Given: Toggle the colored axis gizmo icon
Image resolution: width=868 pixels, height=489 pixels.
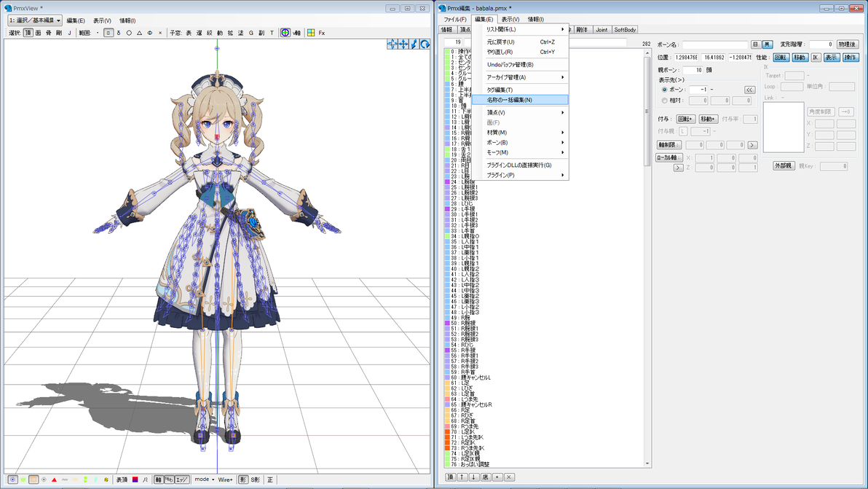Looking at the screenshot, I should (x=285, y=34).
